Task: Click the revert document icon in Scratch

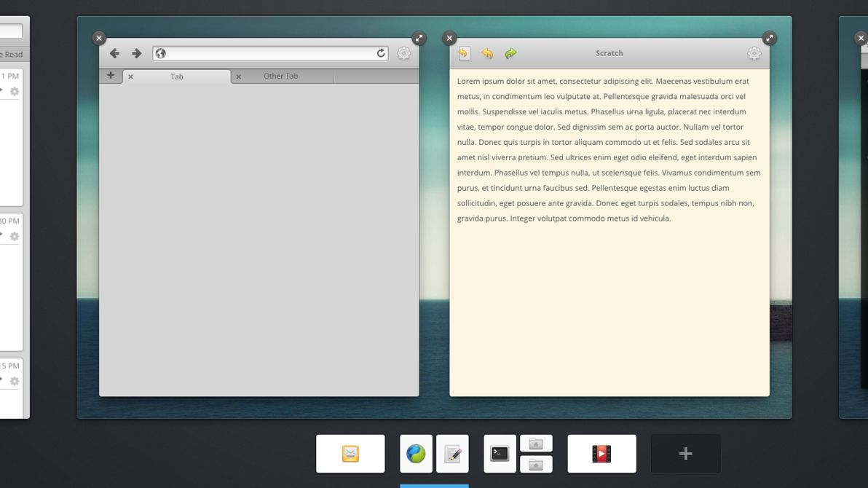Action: pos(464,53)
